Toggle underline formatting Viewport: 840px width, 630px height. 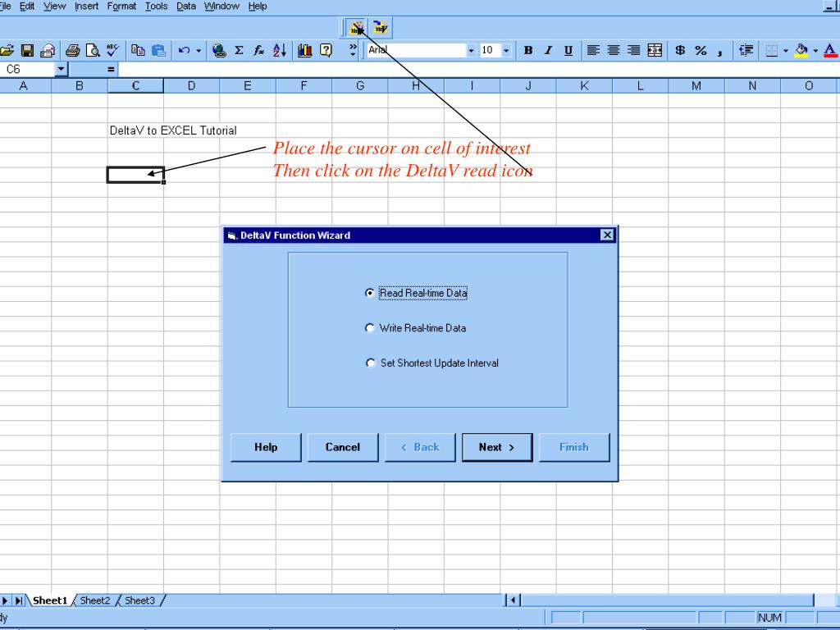pyautogui.click(x=568, y=50)
